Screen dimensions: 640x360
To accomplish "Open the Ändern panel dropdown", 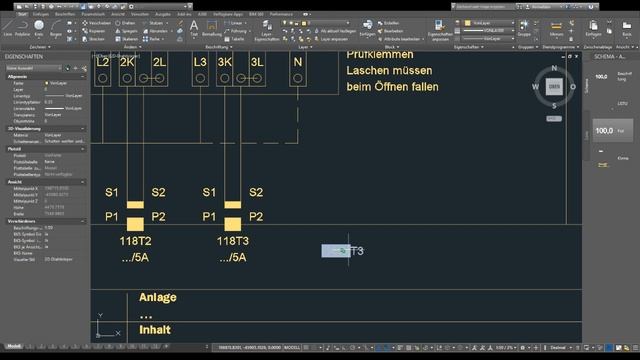I will (x=133, y=47).
